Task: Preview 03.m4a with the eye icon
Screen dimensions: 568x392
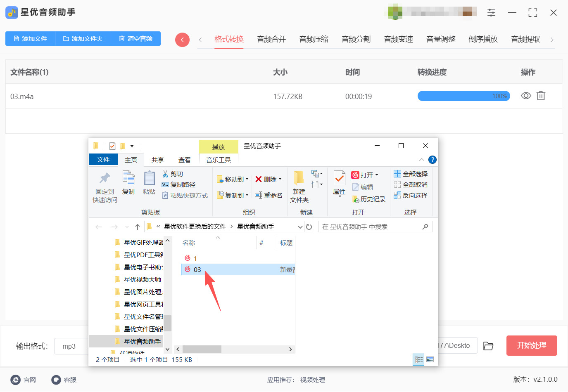Action: click(x=526, y=96)
